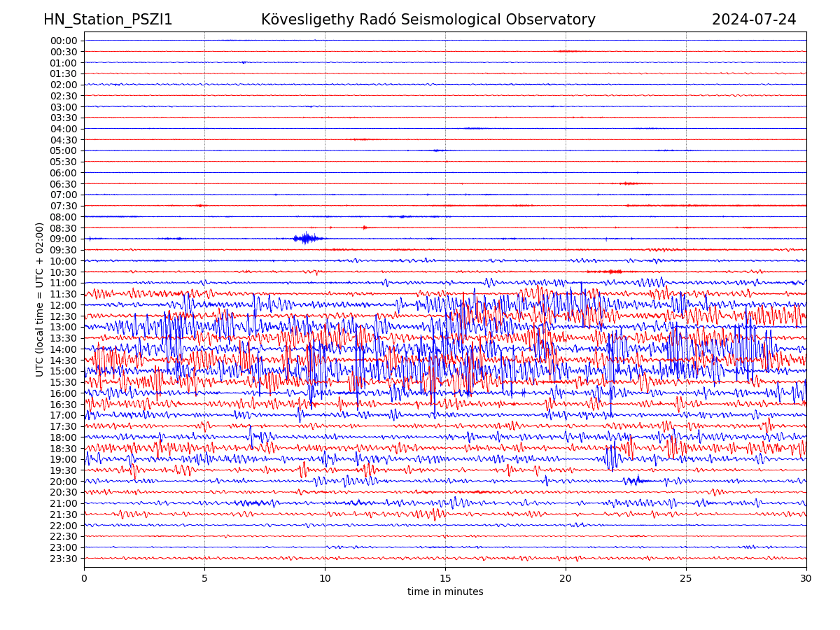Select the x-axis tick label 0
Image resolution: width=840 pixels, height=630 pixels.
84,578
